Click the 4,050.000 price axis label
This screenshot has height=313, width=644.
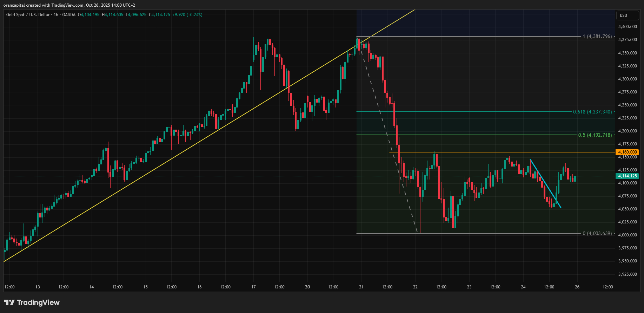pos(628,209)
